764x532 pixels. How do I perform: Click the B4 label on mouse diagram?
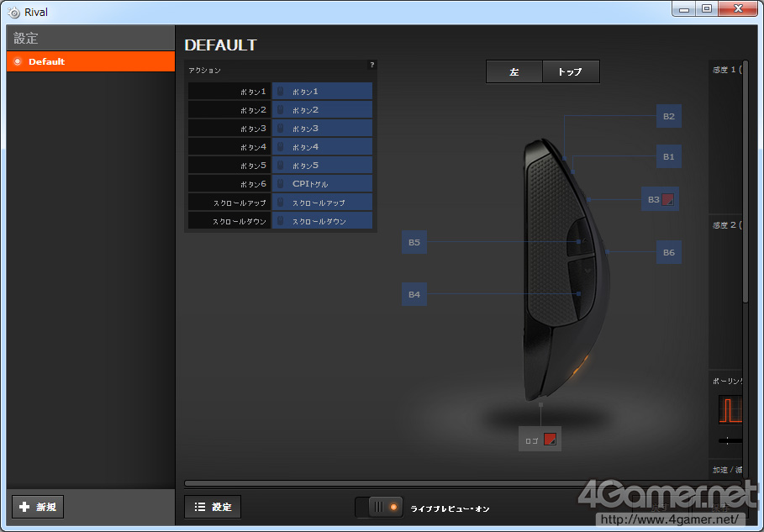[414, 294]
